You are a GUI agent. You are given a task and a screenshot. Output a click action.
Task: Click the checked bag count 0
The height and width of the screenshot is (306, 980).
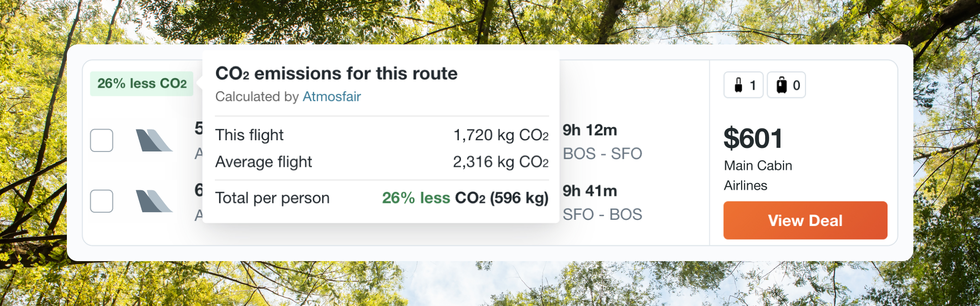click(796, 86)
